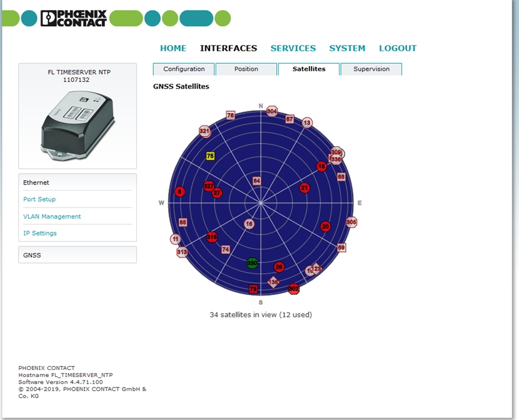Click satellite 305 octagon on east edge
This screenshot has width=519, height=420.
pos(351,222)
